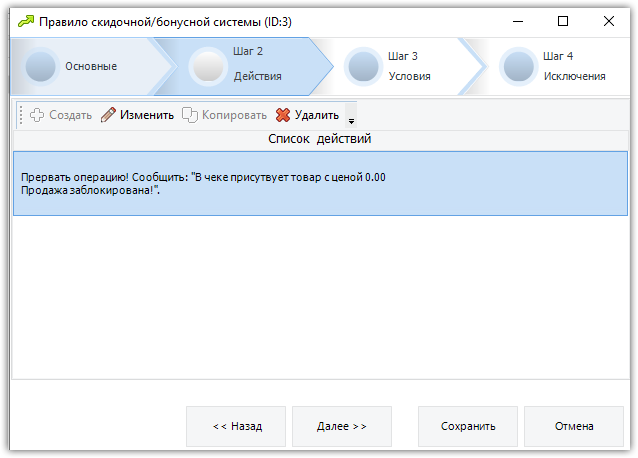
Task: Cancel with the Отмена button
Action: click(x=574, y=426)
